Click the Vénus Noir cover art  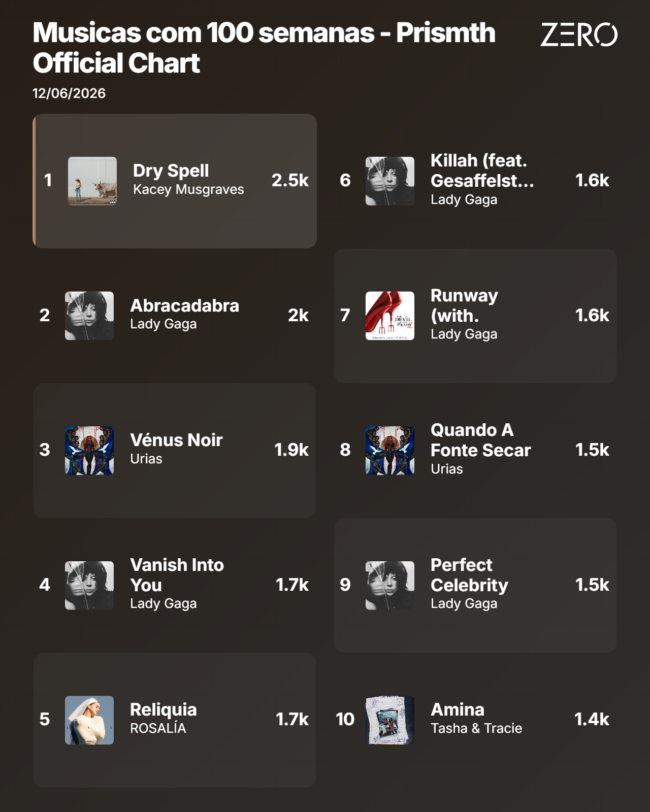[x=89, y=451]
